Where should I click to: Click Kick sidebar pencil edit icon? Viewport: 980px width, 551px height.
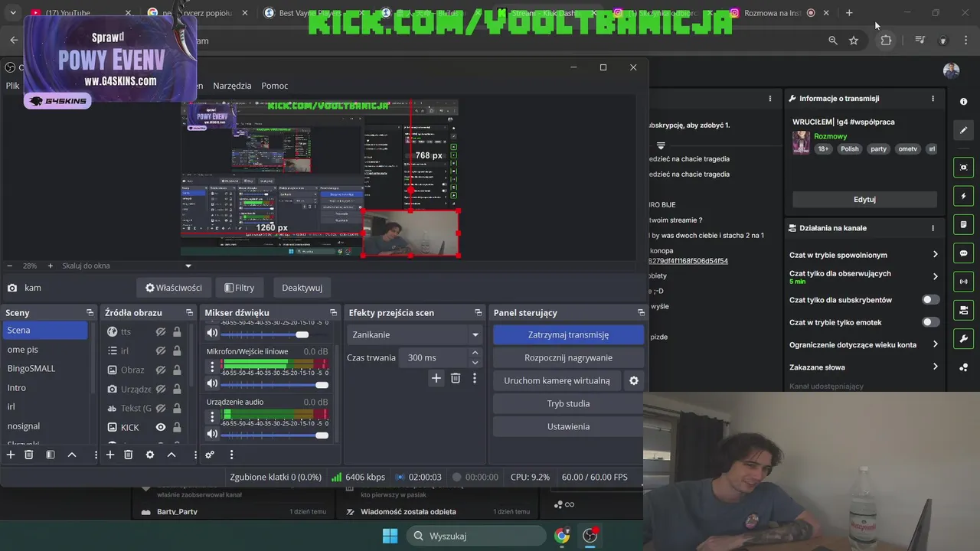point(963,130)
